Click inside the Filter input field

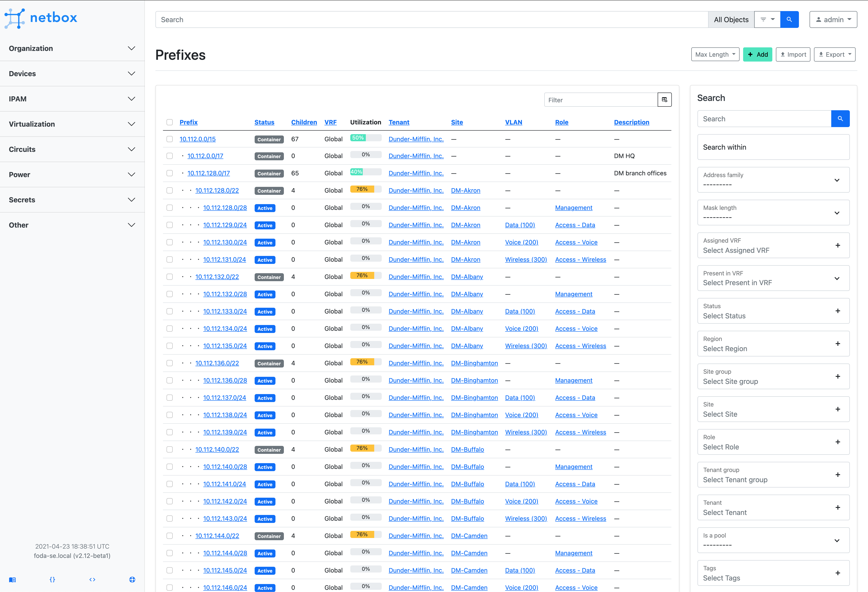click(598, 99)
